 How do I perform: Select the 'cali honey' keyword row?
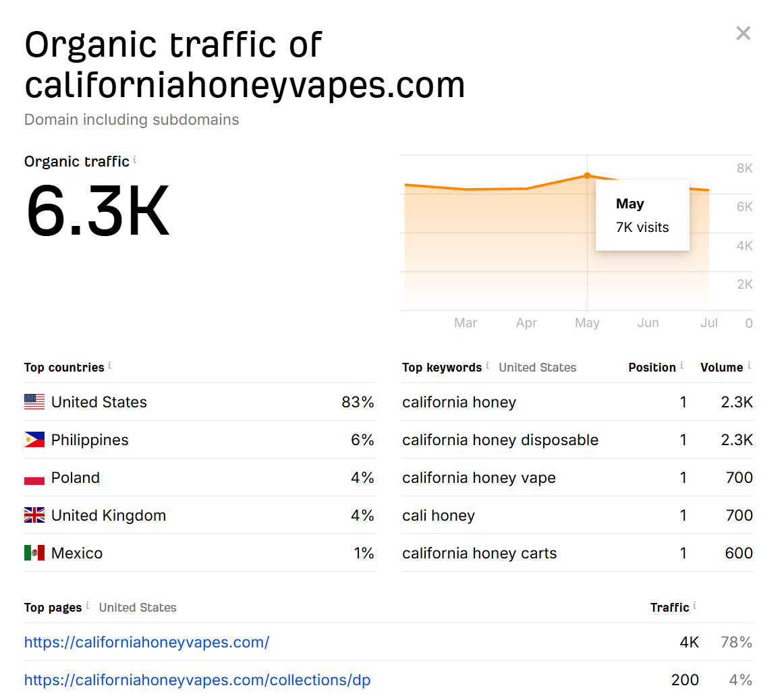click(439, 515)
